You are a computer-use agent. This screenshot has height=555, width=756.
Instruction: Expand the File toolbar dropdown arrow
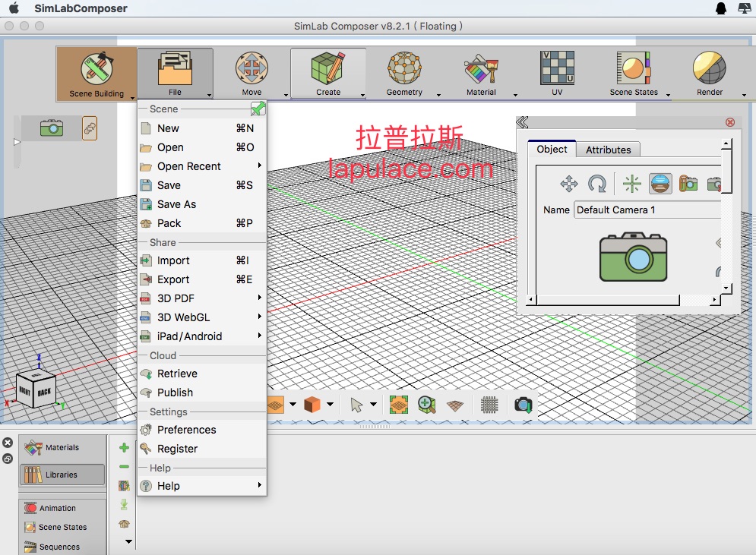[x=209, y=95]
